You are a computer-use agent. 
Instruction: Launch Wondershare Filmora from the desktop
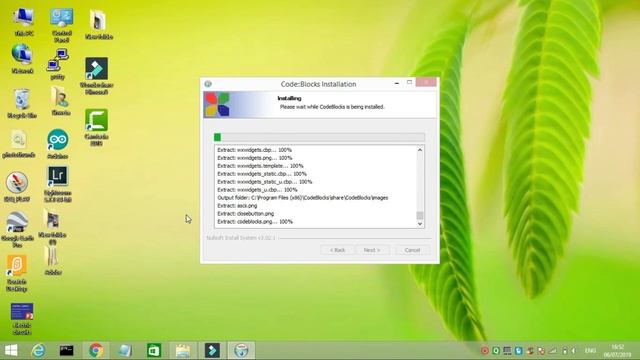point(97,76)
